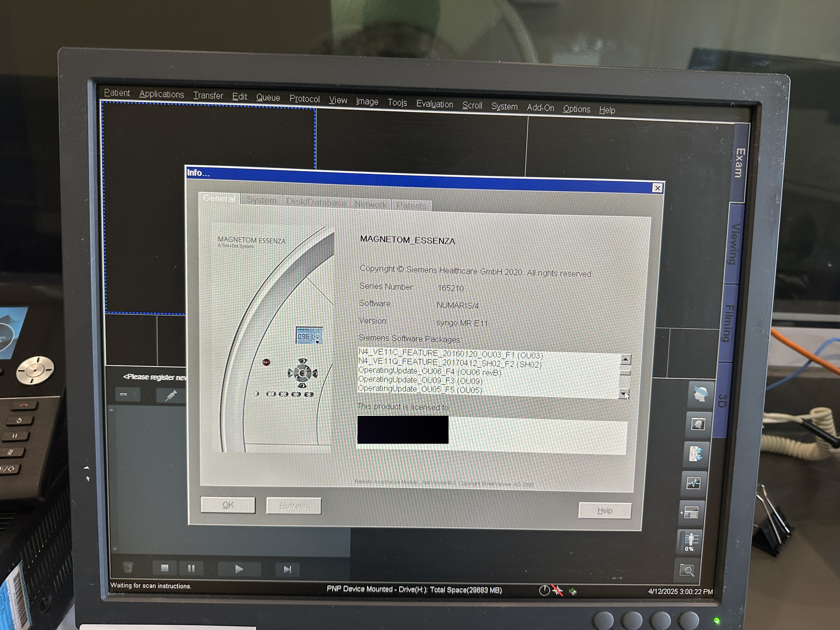
Task: Click the trash delete icon in scan queue
Action: click(128, 567)
